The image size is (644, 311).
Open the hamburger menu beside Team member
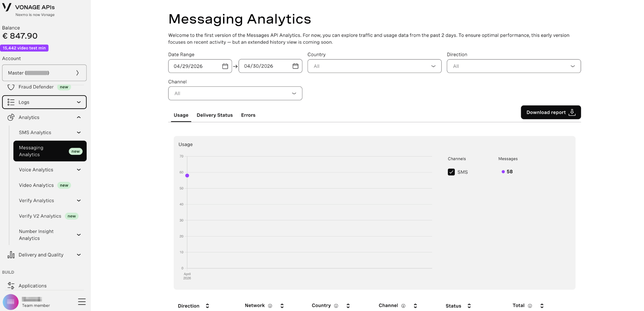[82, 302]
